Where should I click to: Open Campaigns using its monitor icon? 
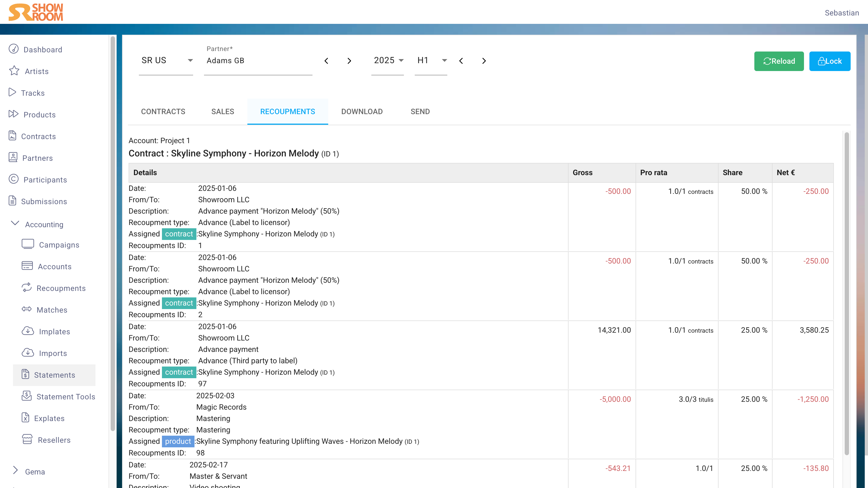click(28, 244)
